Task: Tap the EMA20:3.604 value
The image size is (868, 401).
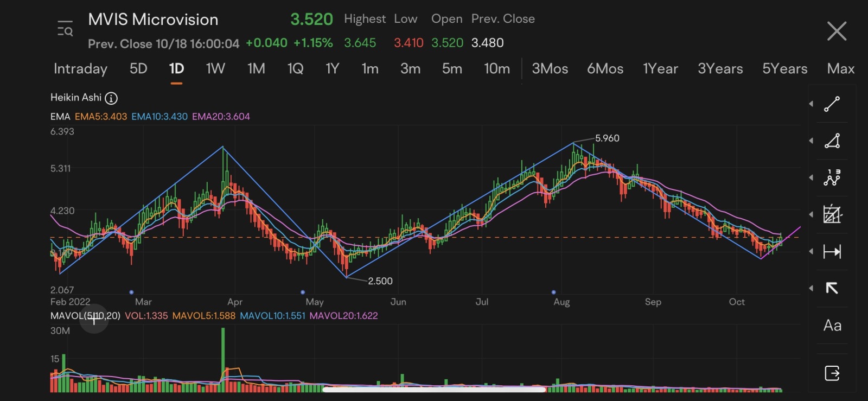Action: (221, 117)
